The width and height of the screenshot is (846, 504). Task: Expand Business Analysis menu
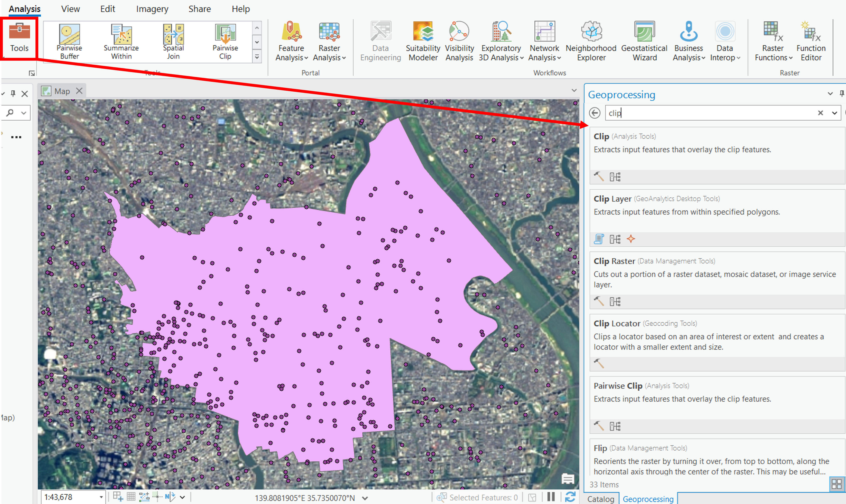[689, 42]
